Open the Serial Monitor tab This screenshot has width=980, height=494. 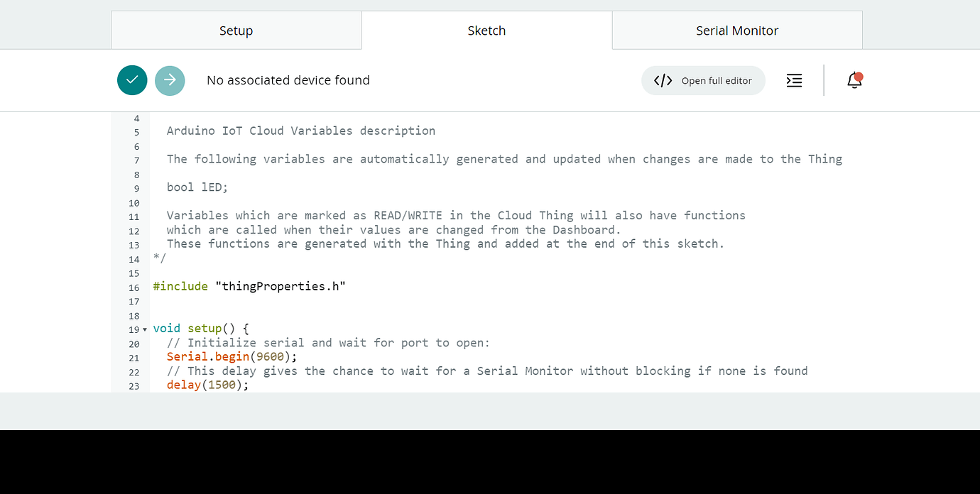(736, 31)
